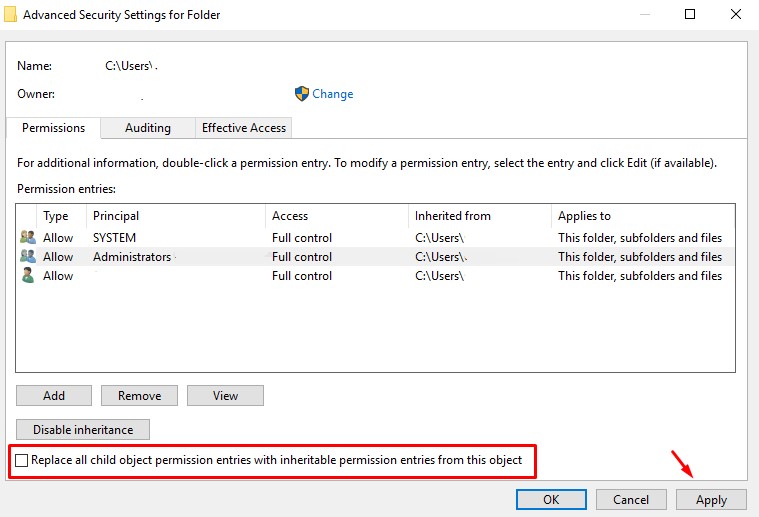Click the SYSTEM entry's user group icon
Screen dimensions: 759x517
coord(27,238)
